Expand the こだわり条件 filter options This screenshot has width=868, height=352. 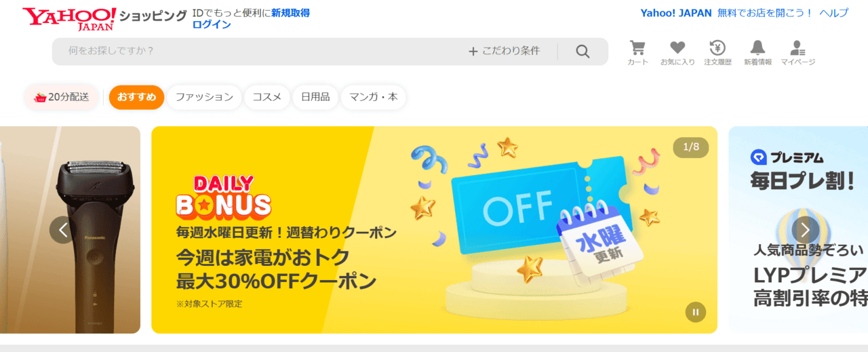504,51
